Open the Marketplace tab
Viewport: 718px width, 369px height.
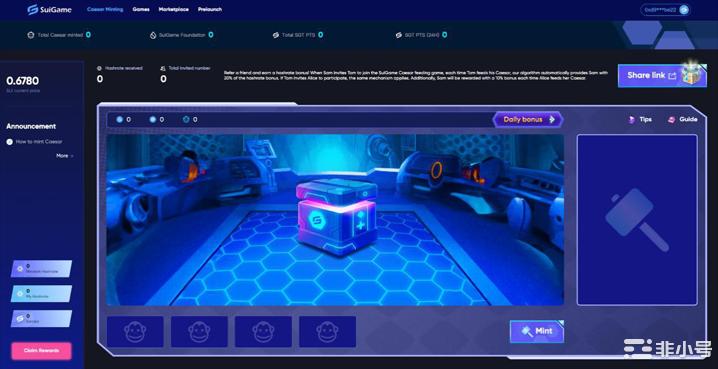click(174, 9)
